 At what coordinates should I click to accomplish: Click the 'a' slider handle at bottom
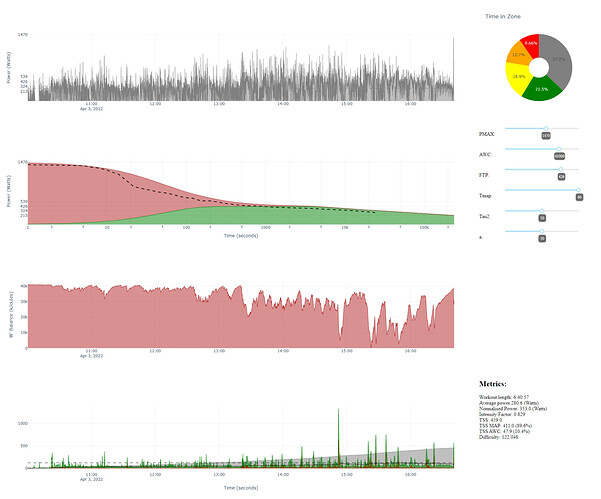click(x=542, y=231)
